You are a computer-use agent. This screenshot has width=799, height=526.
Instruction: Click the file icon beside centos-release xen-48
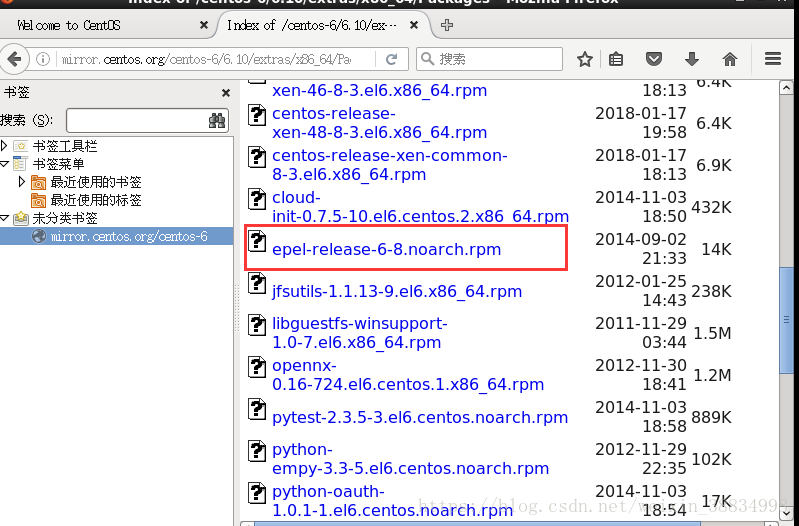coord(257,115)
